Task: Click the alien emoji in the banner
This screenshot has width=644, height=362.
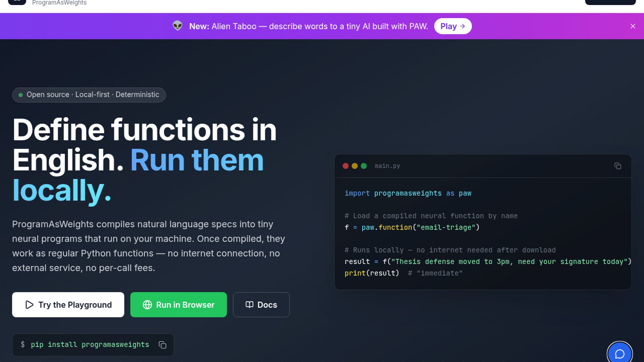Action: tap(177, 26)
